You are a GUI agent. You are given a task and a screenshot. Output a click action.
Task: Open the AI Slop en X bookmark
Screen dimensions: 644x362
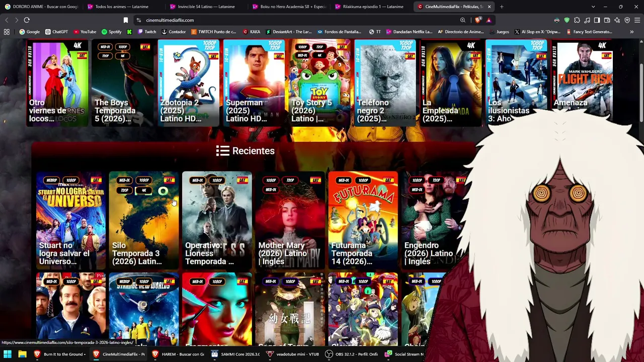click(537, 32)
